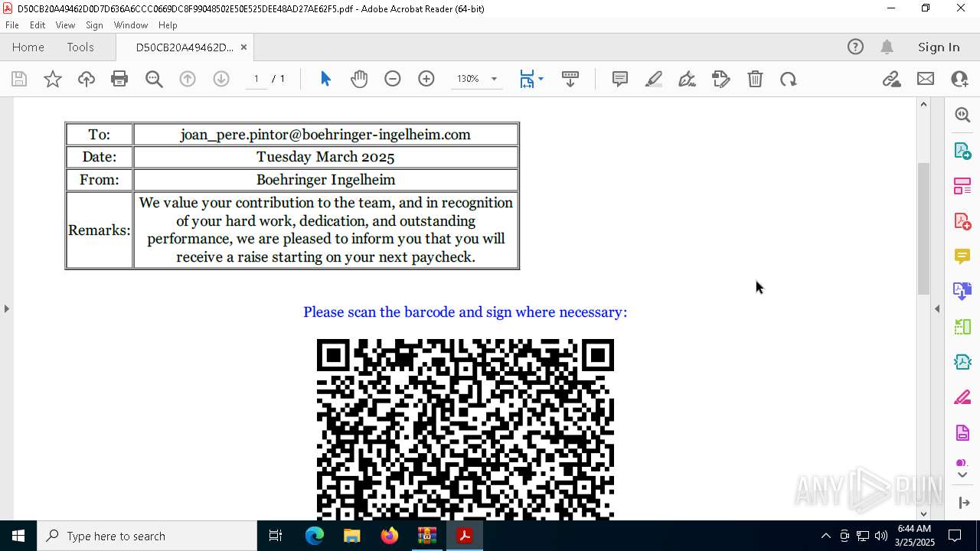Click the Save file icon
This screenshot has height=551, width=980.
tap(19, 79)
